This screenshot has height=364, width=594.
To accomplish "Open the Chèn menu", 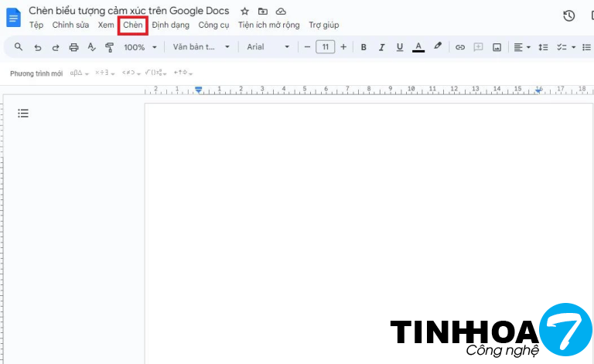I will point(133,26).
